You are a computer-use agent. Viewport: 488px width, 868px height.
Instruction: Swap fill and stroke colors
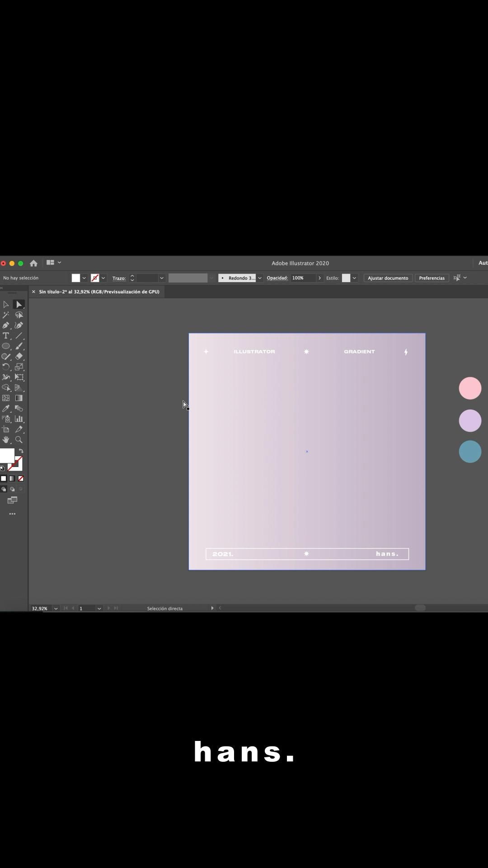click(21, 451)
